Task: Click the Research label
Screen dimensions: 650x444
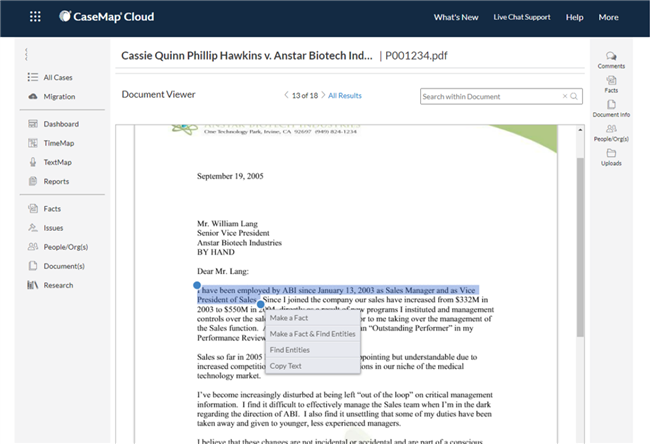Action: (x=58, y=285)
